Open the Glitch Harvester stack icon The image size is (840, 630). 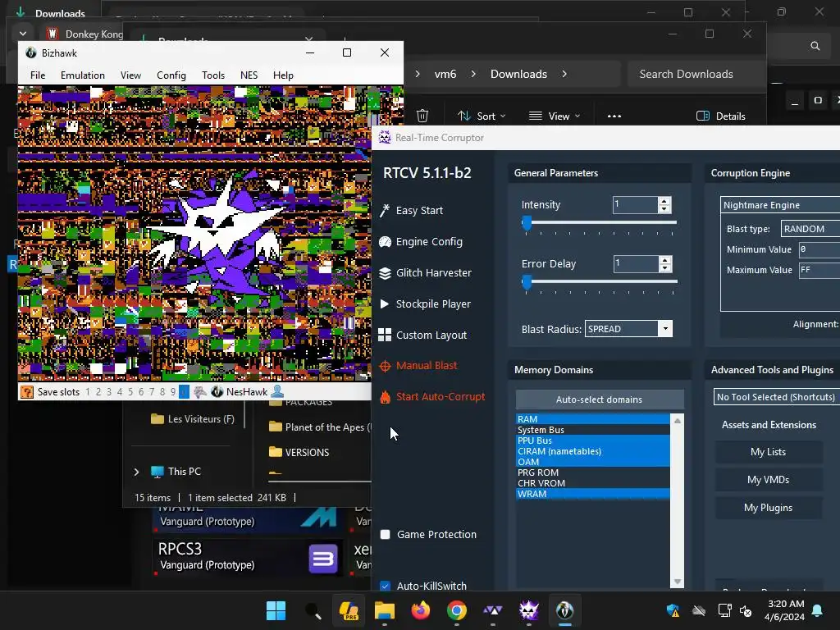(x=385, y=272)
